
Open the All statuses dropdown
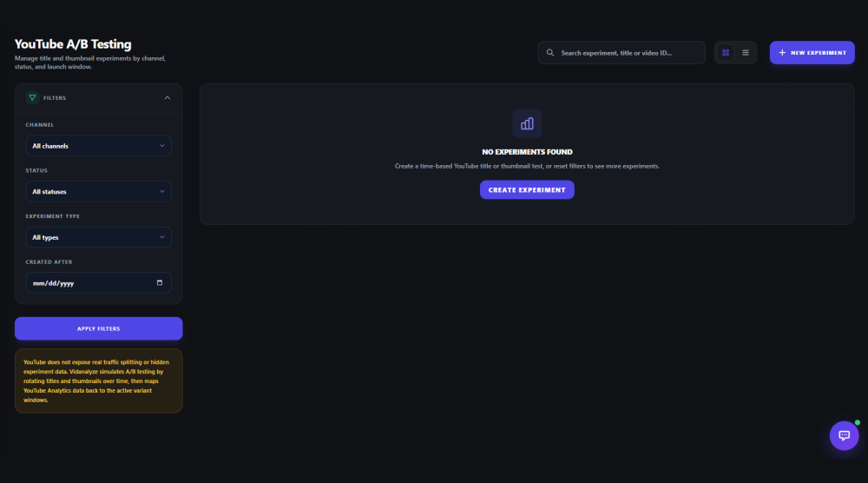tap(99, 191)
